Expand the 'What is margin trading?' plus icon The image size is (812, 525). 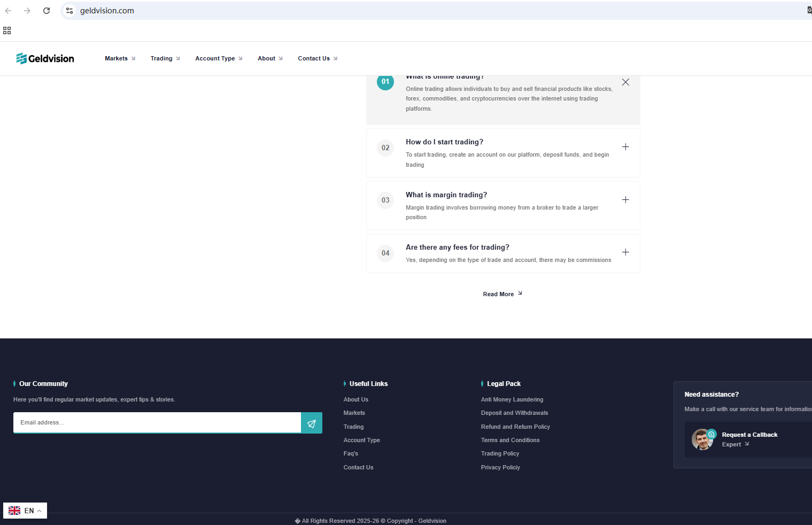pyautogui.click(x=625, y=200)
